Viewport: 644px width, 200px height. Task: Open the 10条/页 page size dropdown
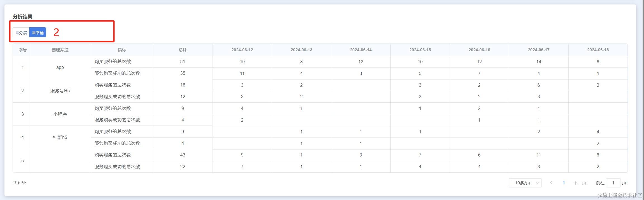point(525,183)
